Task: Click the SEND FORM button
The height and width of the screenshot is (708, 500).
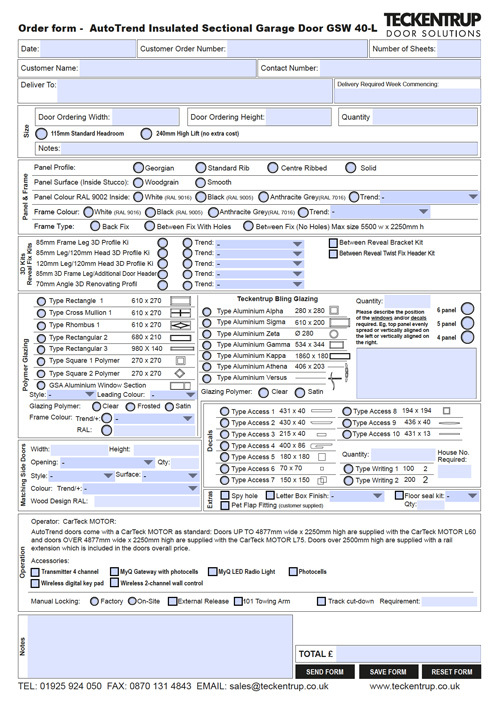Action: coord(324,672)
